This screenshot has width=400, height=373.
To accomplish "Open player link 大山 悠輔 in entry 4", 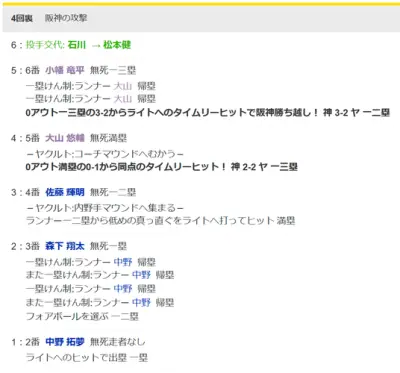I will (x=65, y=138).
